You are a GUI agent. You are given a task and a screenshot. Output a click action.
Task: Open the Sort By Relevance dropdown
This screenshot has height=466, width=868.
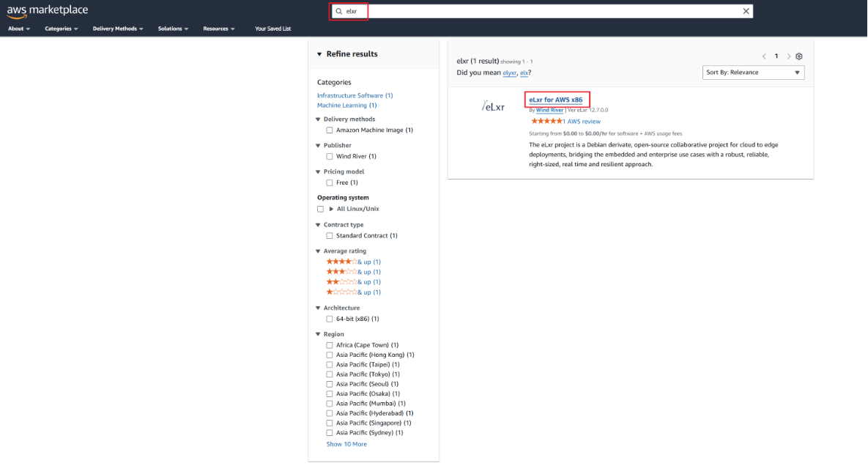pyautogui.click(x=753, y=72)
